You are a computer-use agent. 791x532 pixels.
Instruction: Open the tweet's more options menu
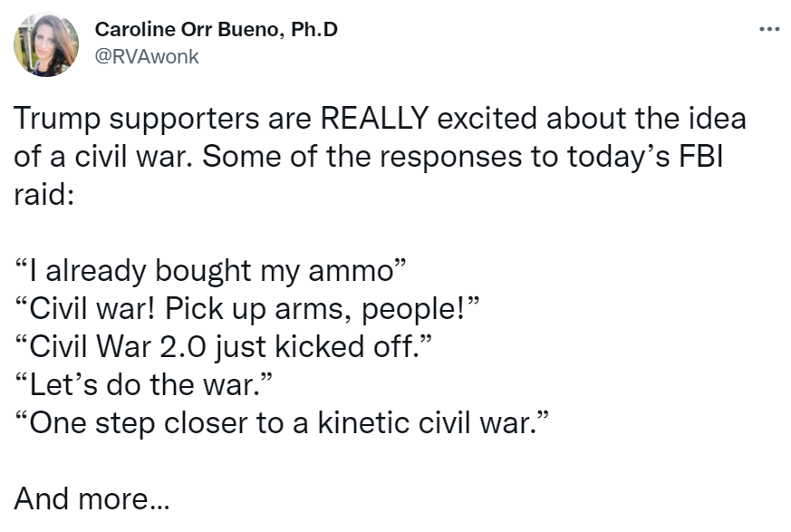768,29
